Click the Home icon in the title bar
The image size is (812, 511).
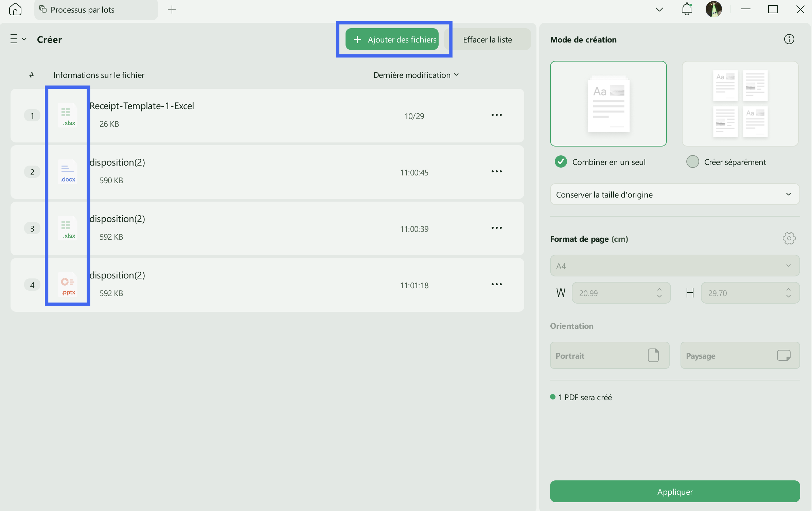coord(15,9)
